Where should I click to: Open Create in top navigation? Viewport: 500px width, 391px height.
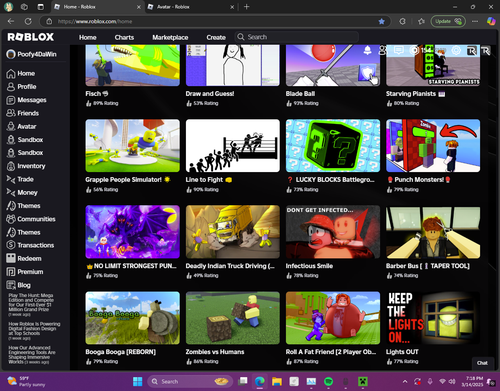[216, 37]
